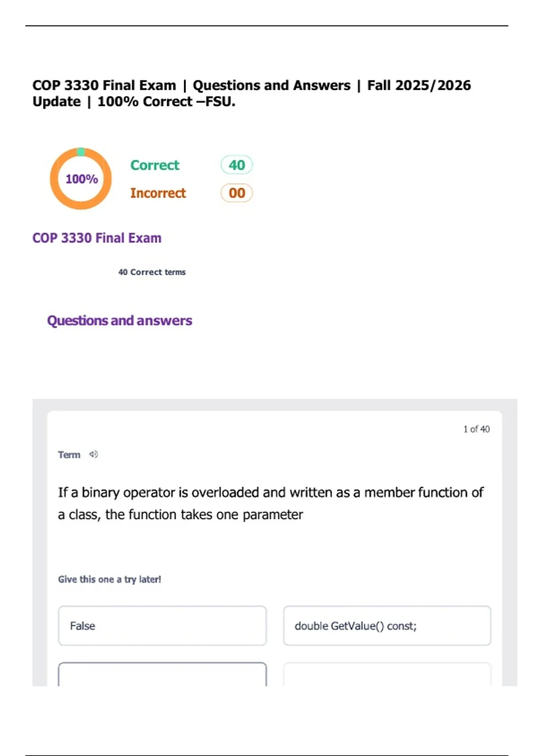The image size is (534, 756).
Task: Select the "Questions and answers" heading
Action: [119, 321]
